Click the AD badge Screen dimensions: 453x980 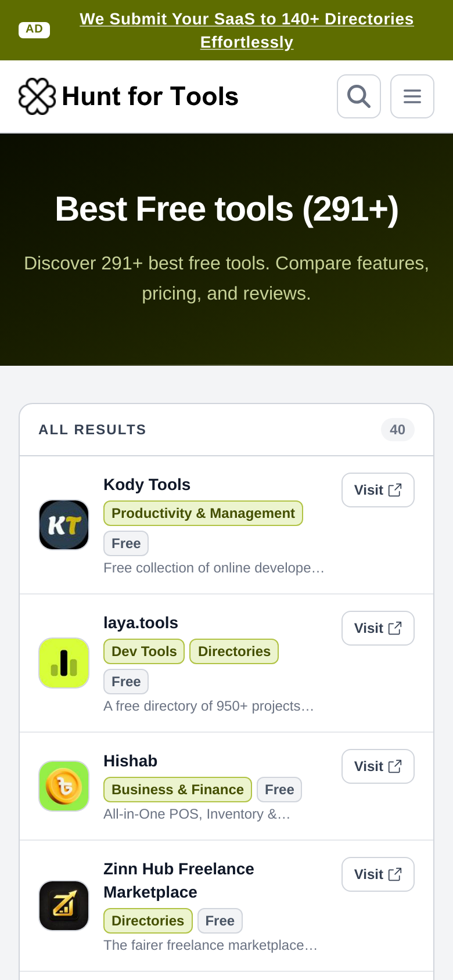coord(34,30)
